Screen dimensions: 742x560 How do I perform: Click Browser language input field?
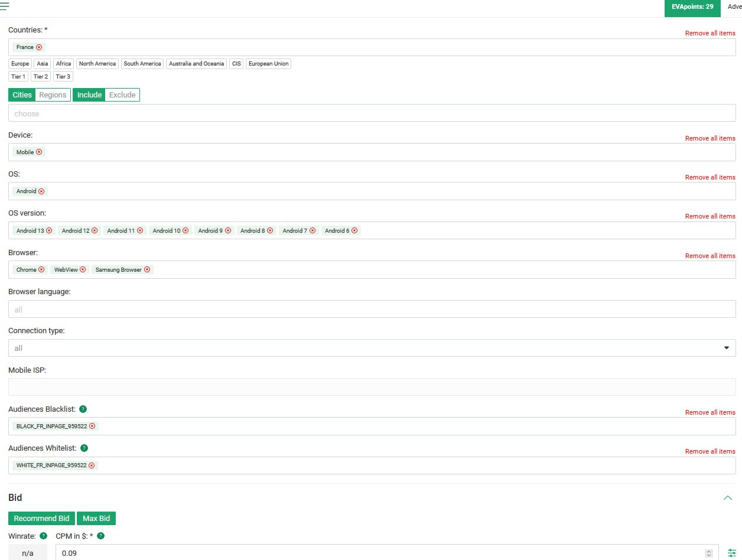point(372,309)
